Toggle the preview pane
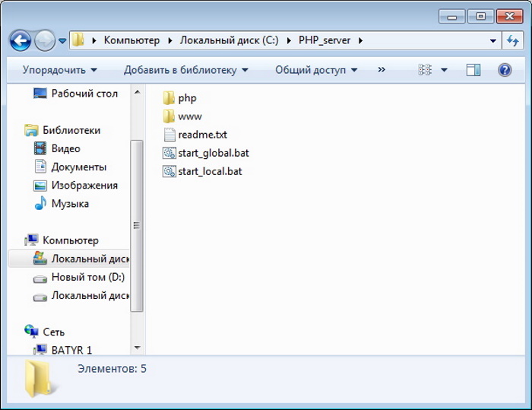The width and height of the screenshot is (532, 410). [x=473, y=70]
